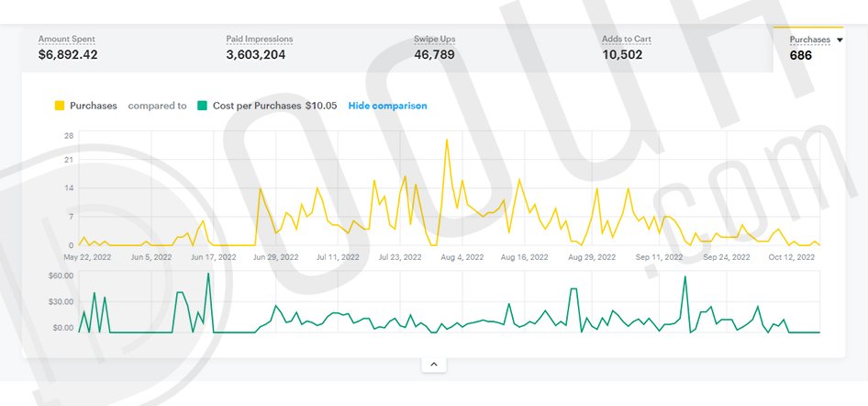Select the Swipe Ups metric tab
The width and height of the screenshot is (868, 406).
(x=434, y=39)
